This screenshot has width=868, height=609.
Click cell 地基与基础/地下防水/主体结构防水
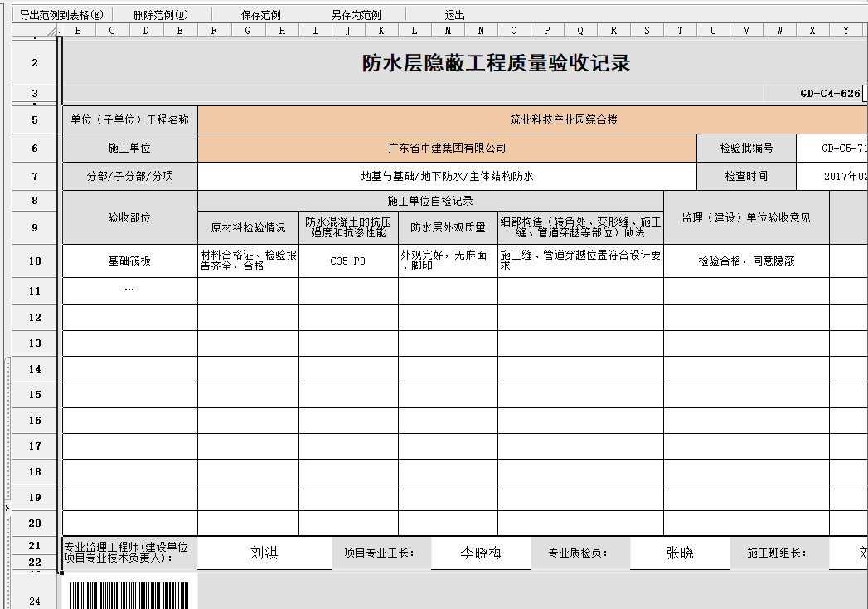click(x=447, y=176)
